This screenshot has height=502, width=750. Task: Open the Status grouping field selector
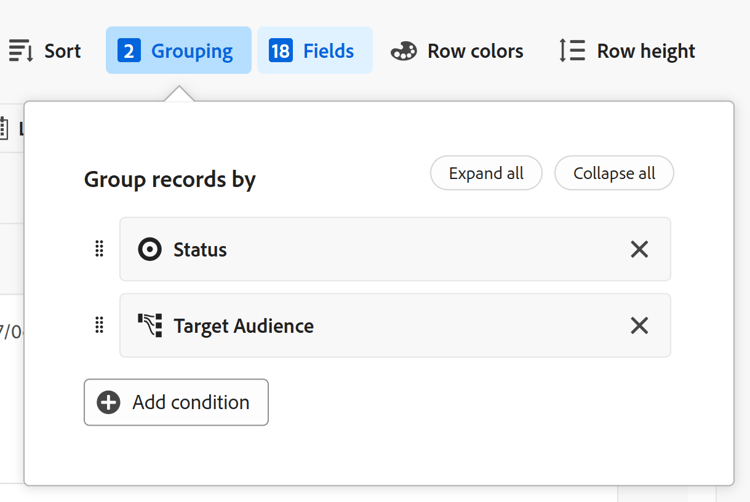(x=380, y=249)
